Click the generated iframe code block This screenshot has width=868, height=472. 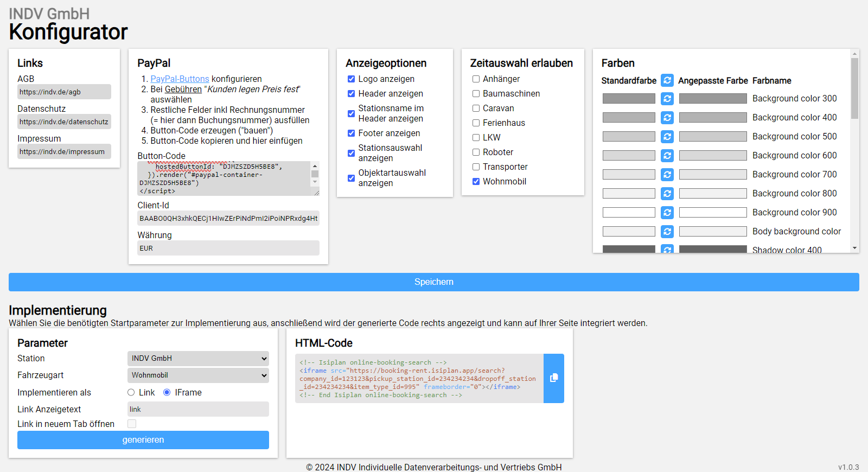coord(419,379)
